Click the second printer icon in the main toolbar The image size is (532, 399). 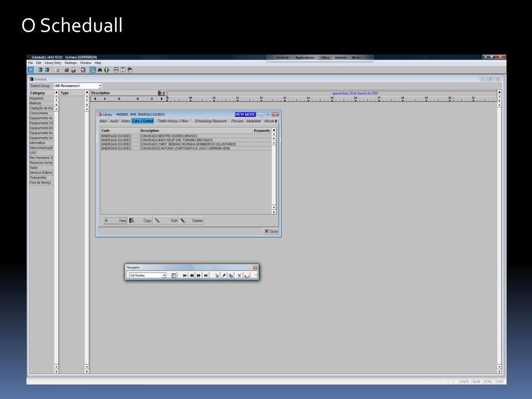(x=73, y=70)
